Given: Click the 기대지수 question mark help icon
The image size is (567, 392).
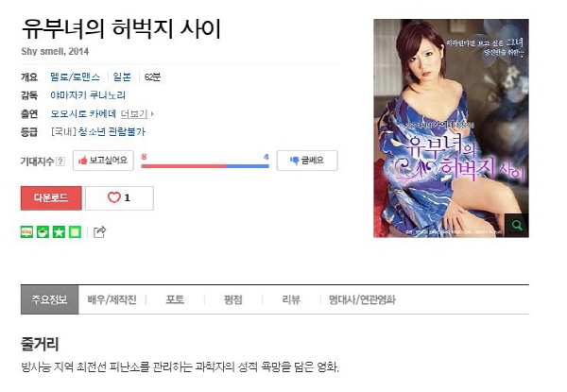Looking at the screenshot, I should tap(61, 162).
